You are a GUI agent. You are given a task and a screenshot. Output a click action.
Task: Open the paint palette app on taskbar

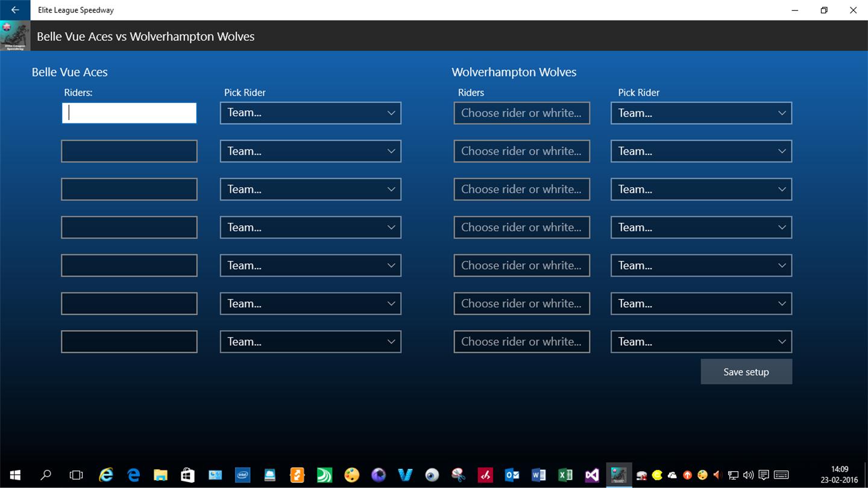[x=351, y=475]
